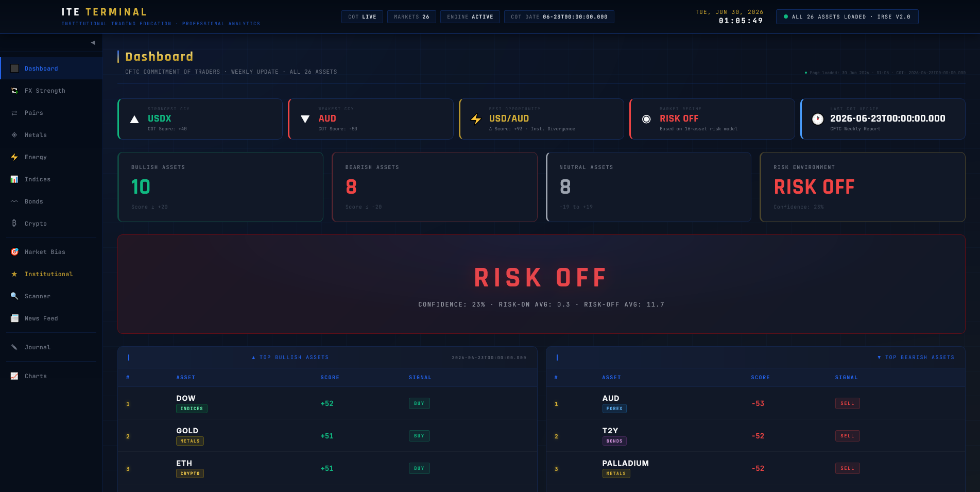980x492 pixels.
Task: Click the Market Bias target icon
Action: [14, 252]
